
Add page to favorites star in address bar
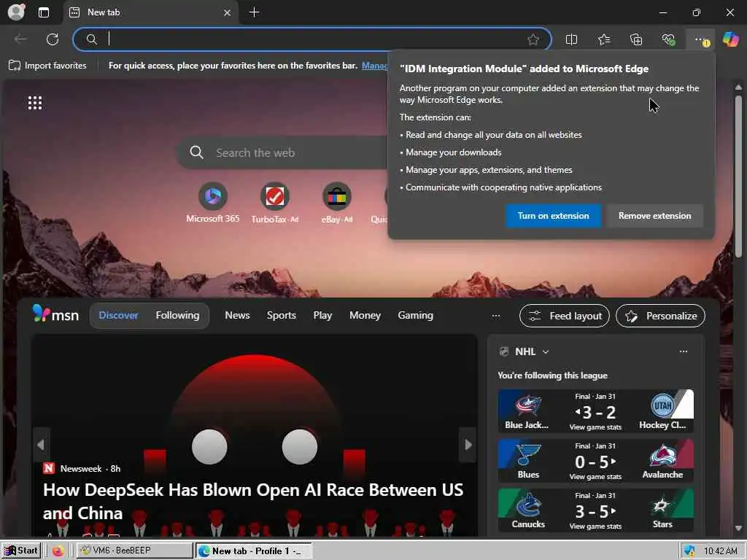[x=533, y=39]
